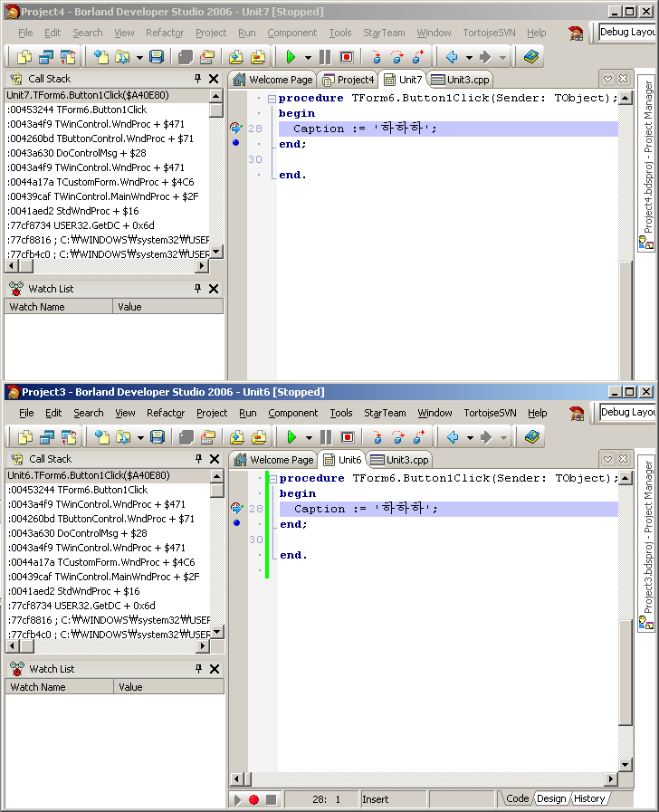This screenshot has width=659, height=812.
Task: Open Debug Layout combo box in Project4 window
Action: [x=627, y=32]
